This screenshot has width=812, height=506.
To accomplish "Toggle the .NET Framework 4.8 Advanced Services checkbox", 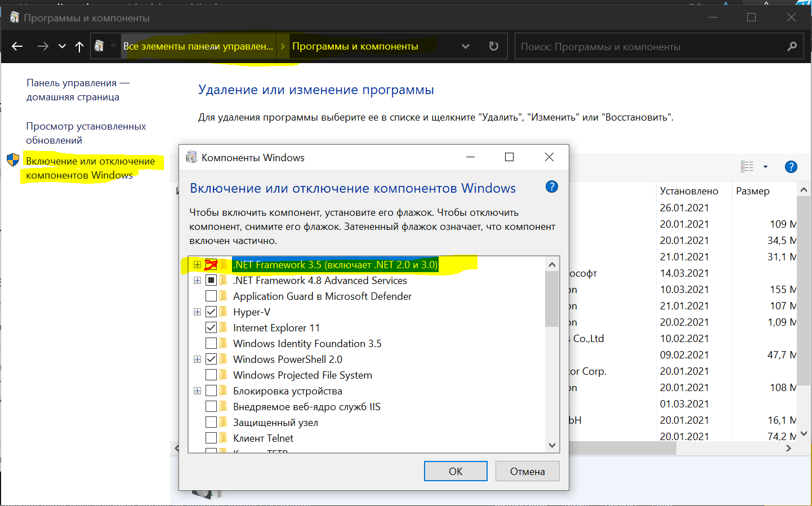I will tap(211, 280).
